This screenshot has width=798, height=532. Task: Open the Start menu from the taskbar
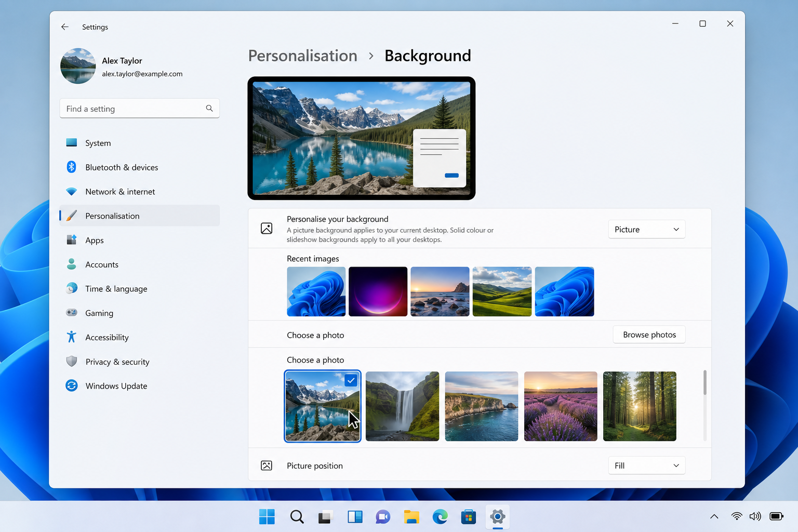[x=267, y=517]
